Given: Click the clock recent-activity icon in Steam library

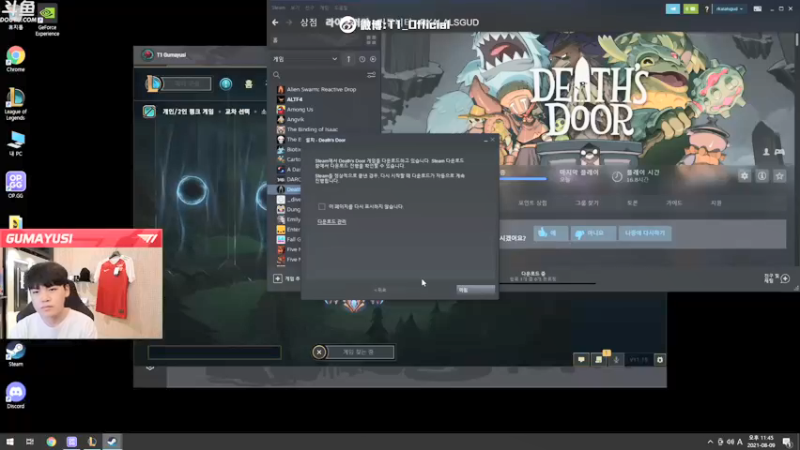Looking at the screenshot, I should pyautogui.click(x=362, y=59).
